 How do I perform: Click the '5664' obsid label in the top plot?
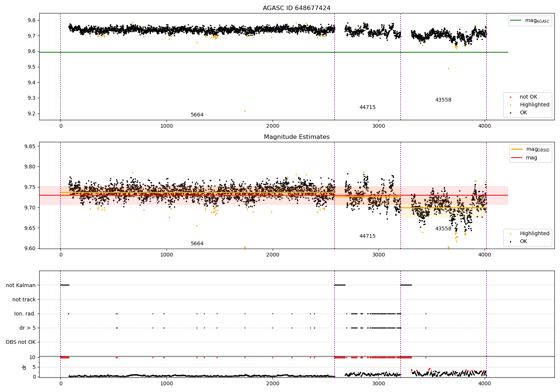pos(197,115)
